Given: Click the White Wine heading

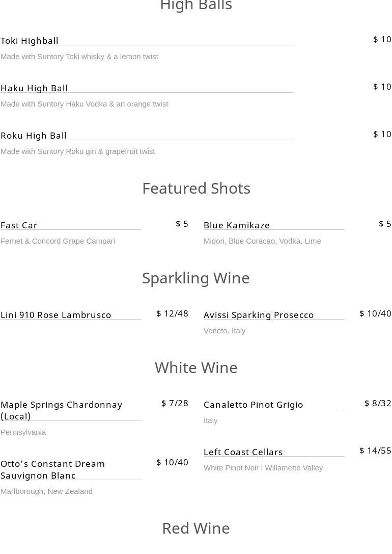Looking at the screenshot, I should (x=196, y=367).
